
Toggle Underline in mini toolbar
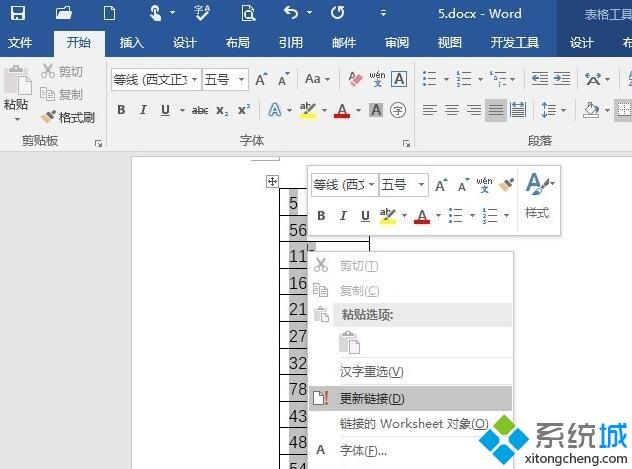click(365, 216)
